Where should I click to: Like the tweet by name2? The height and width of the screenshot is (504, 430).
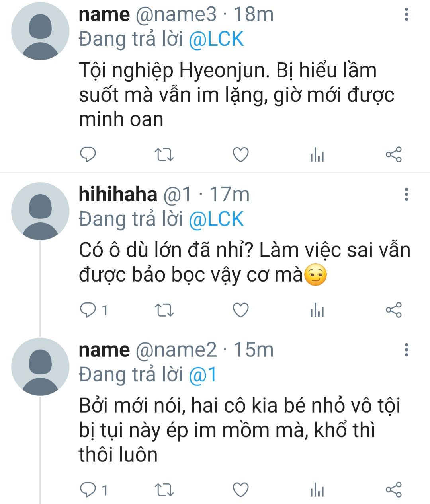240,490
